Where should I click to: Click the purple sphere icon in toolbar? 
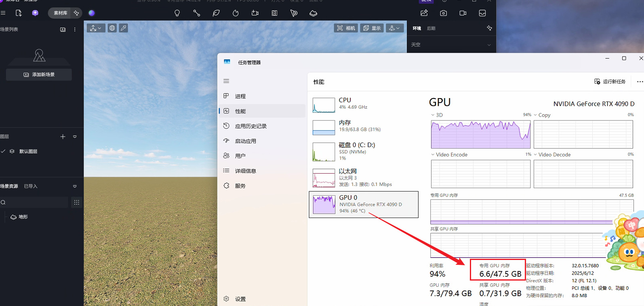click(x=92, y=13)
